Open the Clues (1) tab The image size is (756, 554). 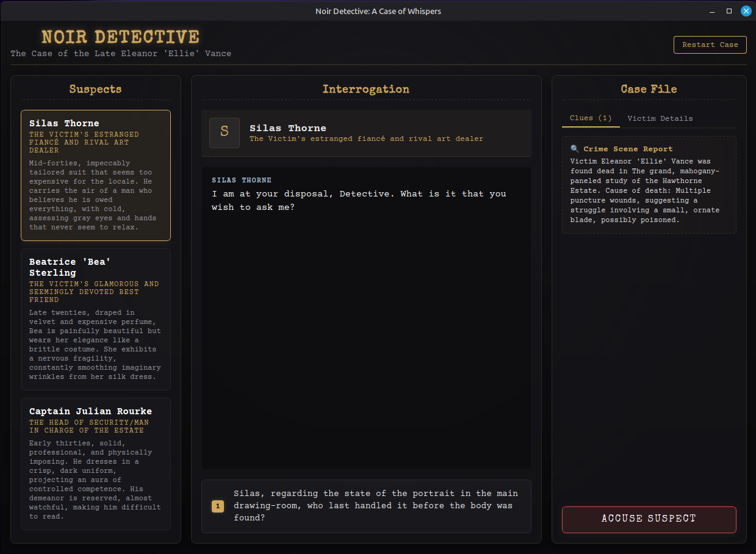(x=591, y=118)
